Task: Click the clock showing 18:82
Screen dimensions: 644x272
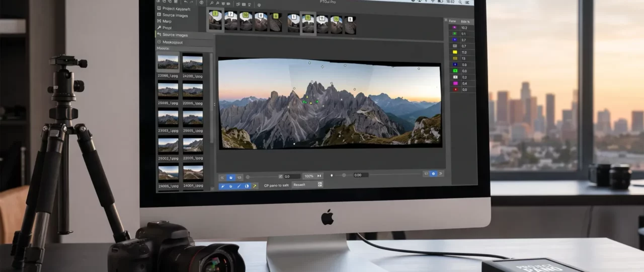Action: coord(450,2)
